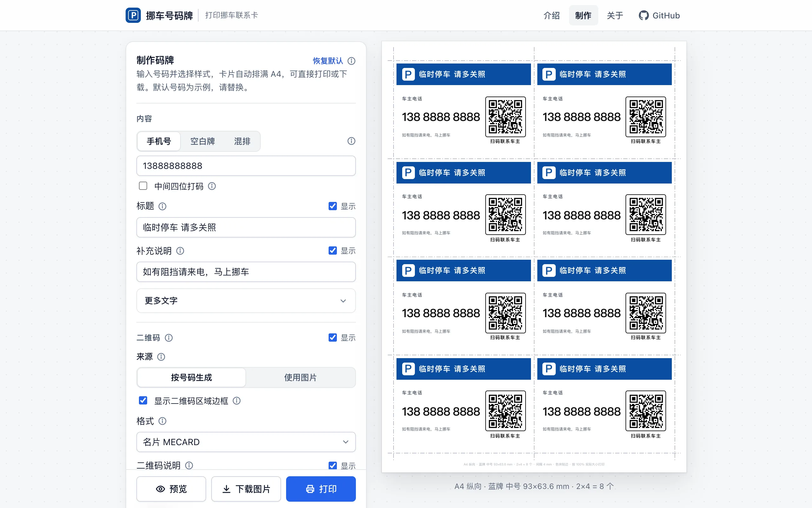
Task: Uncheck 显示 for the 二维码 section
Action: [x=332, y=337]
